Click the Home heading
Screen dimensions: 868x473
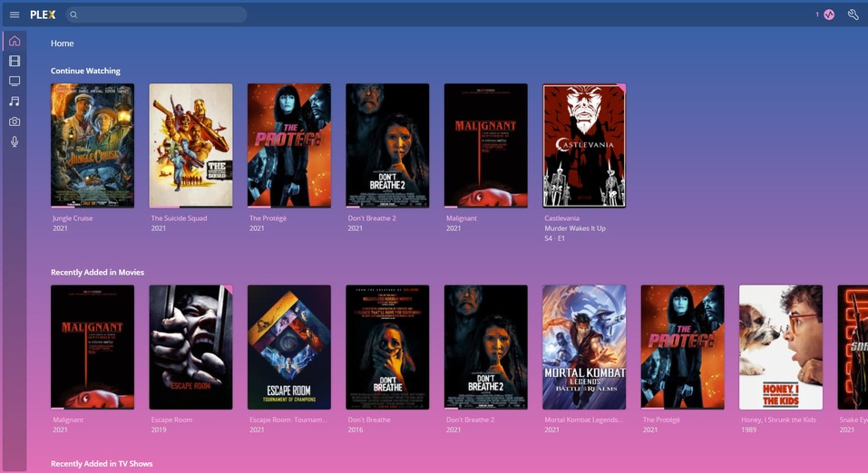click(x=62, y=43)
